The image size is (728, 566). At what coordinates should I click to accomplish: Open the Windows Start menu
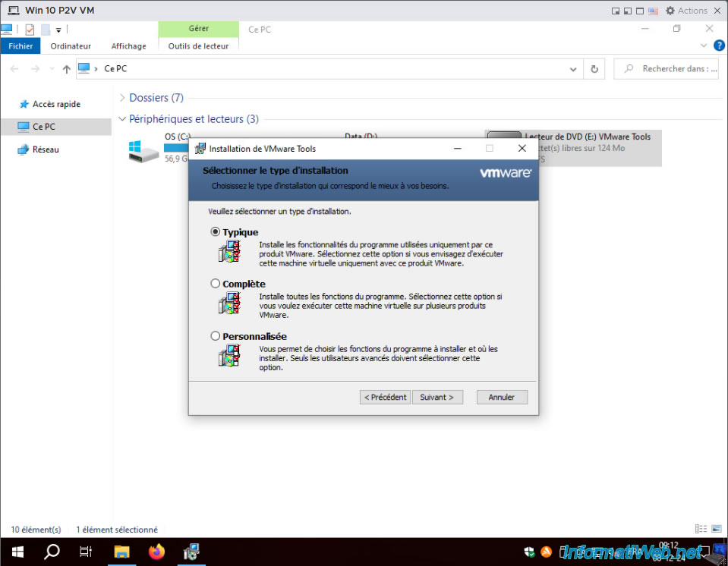(17, 552)
